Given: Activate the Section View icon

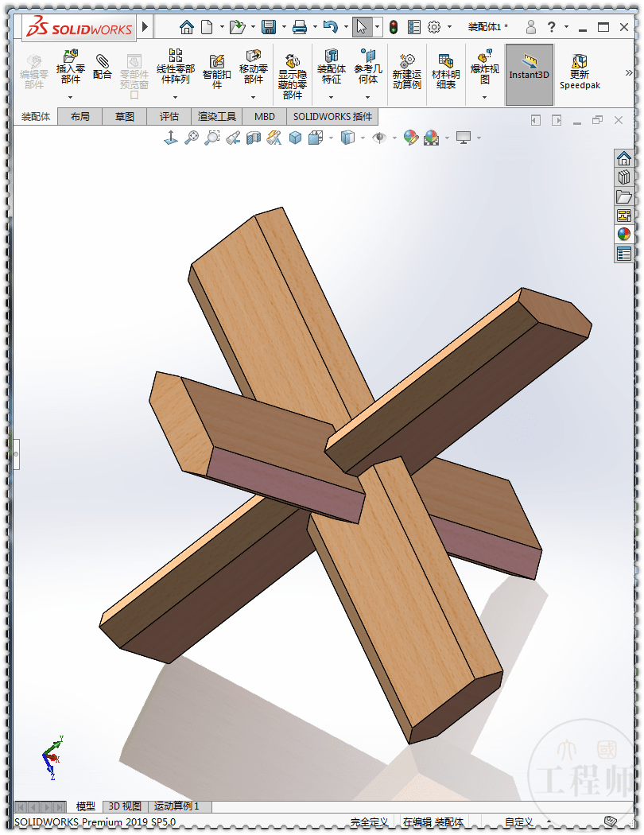Looking at the screenshot, I should 252,137.
